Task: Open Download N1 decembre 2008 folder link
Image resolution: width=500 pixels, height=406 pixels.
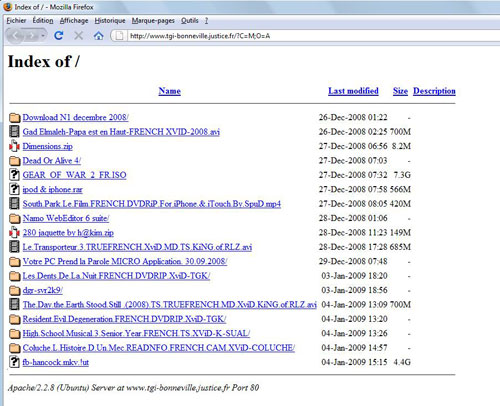Action: pyautogui.click(x=76, y=117)
